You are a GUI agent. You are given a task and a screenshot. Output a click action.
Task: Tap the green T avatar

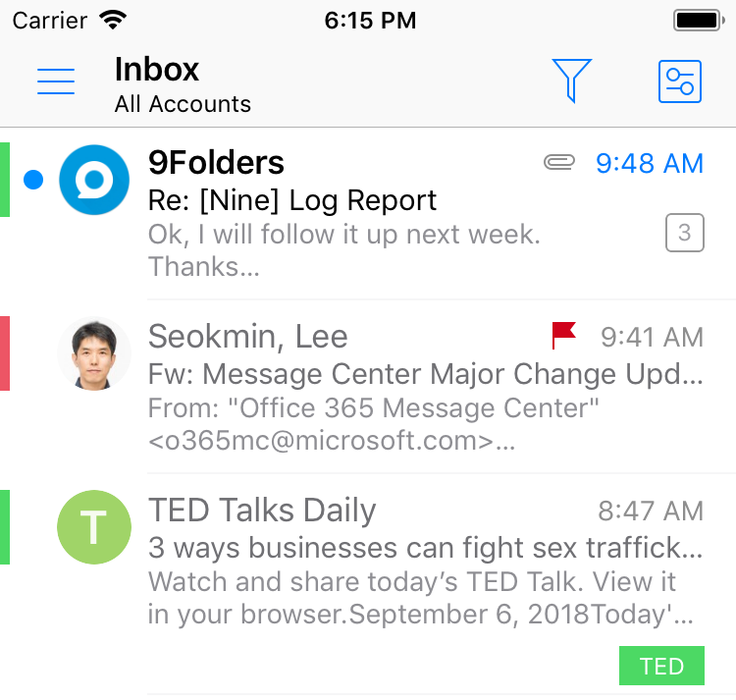tap(94, 527)
